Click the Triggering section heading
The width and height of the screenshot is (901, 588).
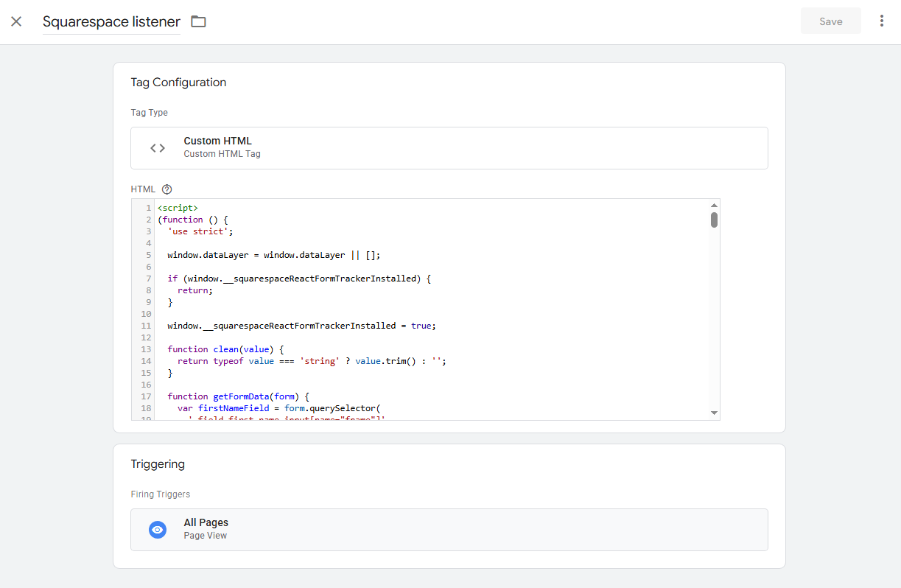click(158, 464)
